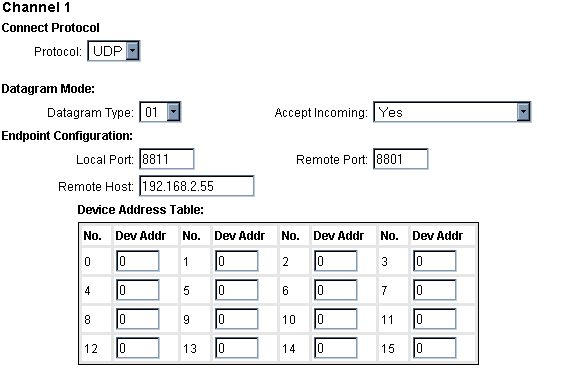The height and width of the screenshot is (376, 566).
Task: Click Dev Addr field for No. 11
Action: (435, 319)
